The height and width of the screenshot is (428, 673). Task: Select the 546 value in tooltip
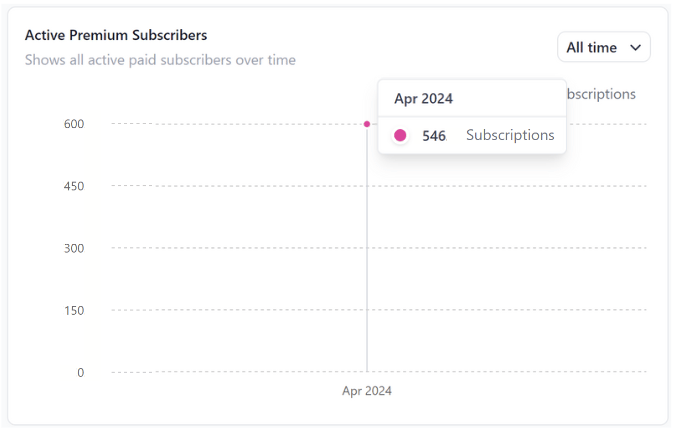[x=434, y=135]
